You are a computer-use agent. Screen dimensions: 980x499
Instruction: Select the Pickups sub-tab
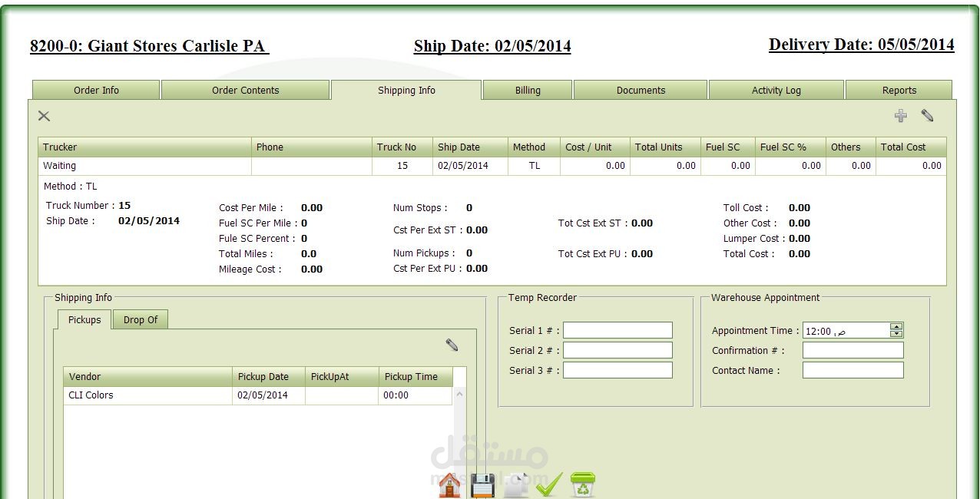[84, 319]
